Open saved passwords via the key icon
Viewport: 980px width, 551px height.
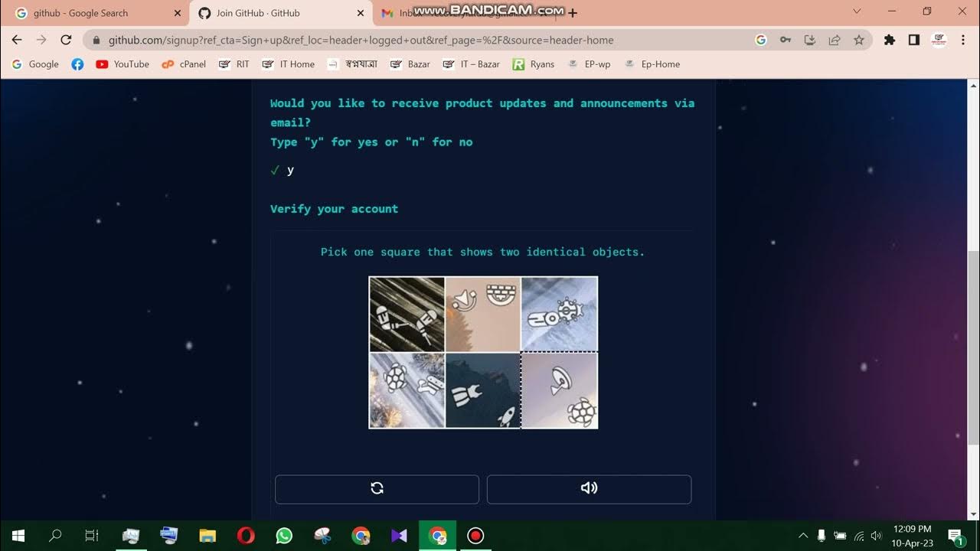click(x=786, y=40)
